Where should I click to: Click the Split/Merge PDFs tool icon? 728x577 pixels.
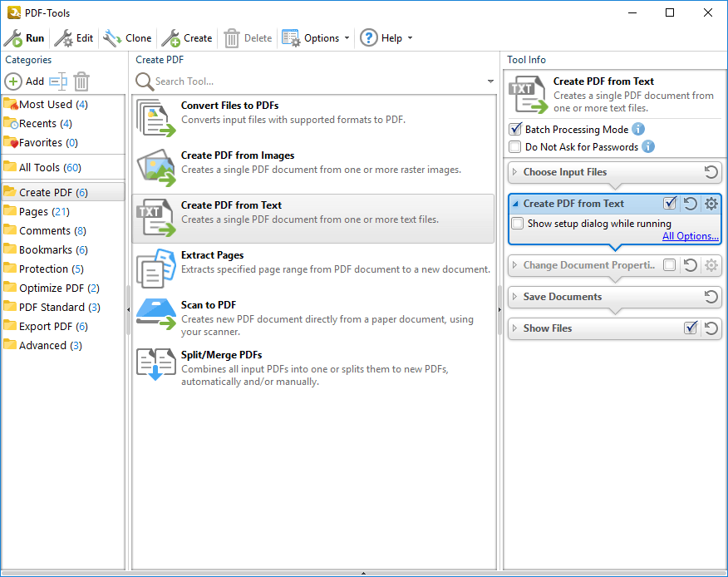point(156,364)
